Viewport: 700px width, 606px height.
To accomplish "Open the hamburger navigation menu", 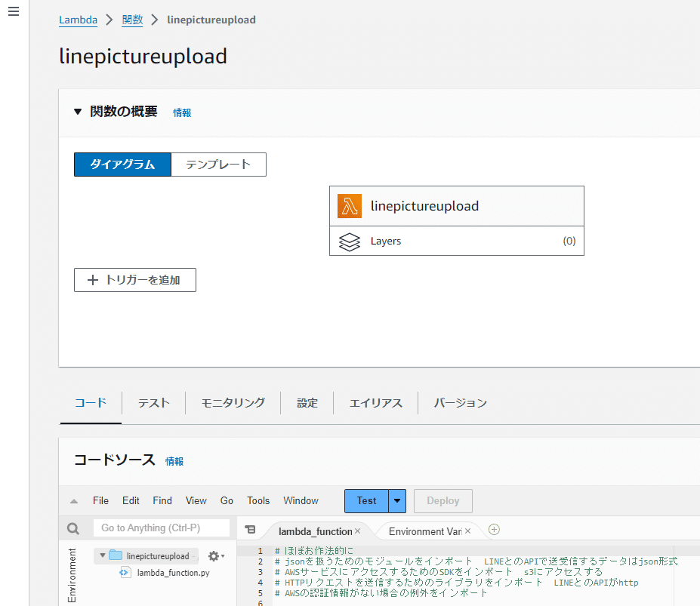I will coord(14,11).
